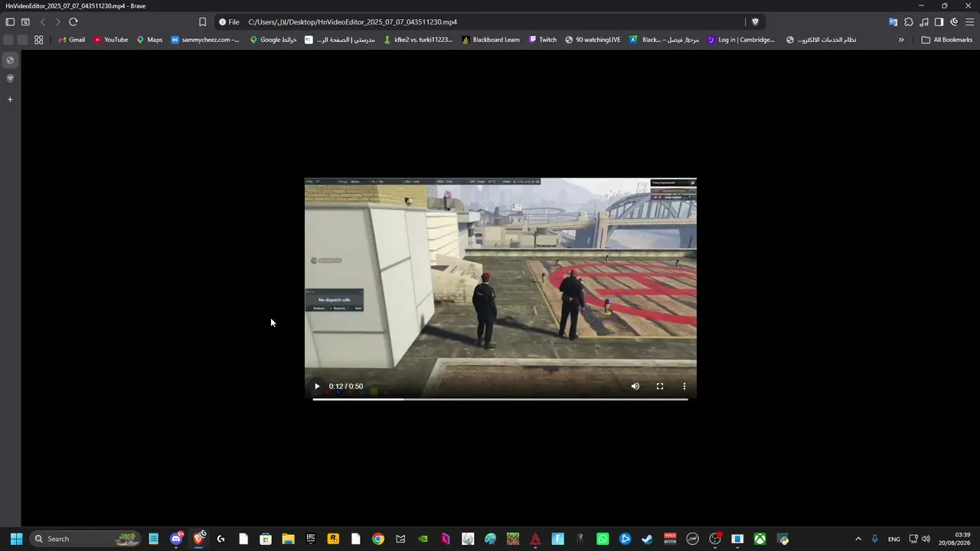Open Brave Shields panel
Image resolution: width=980 pixels, height=551 pixels.
(755, 22)
